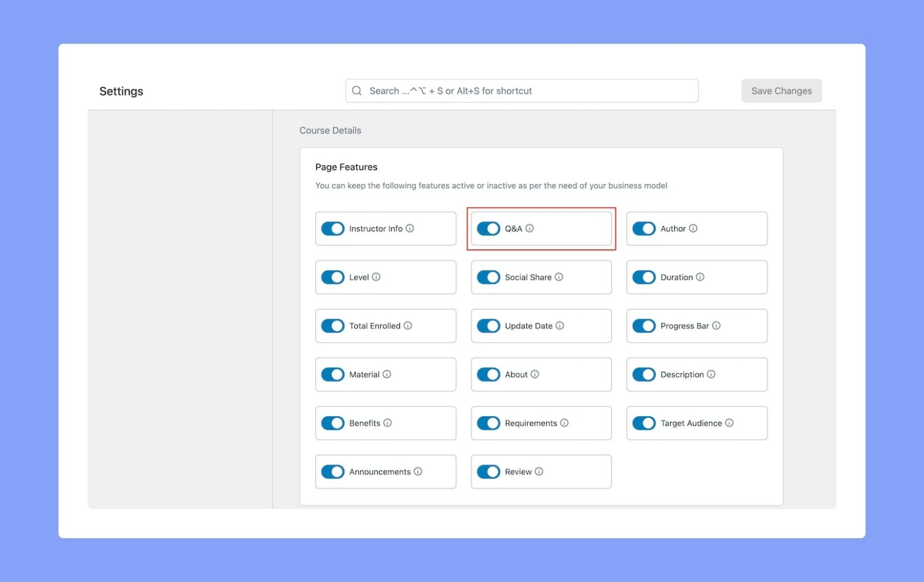
Task: Click the Save Changes button
Action: pyautogui.click(x=781, y=91)
